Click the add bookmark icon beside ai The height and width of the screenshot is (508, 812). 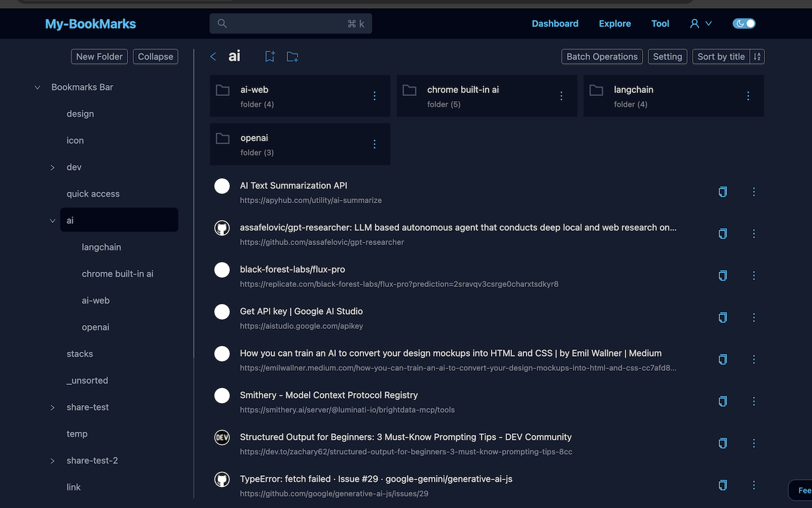[x=270, y=57]
